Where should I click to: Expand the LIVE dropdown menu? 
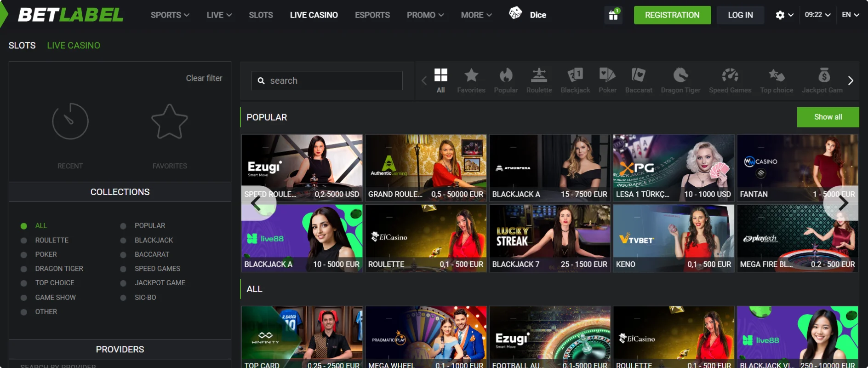pos(219,15)
